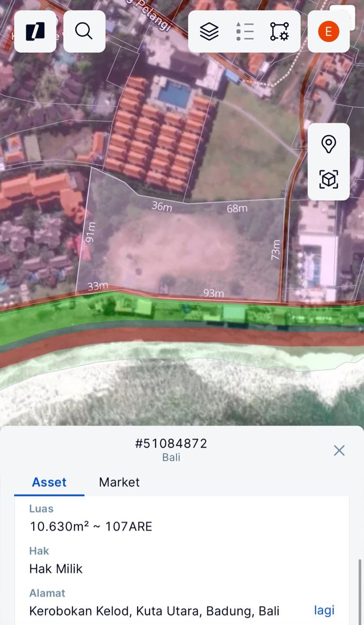Show the map legend list
364x625 pixels.
point(244,31)
